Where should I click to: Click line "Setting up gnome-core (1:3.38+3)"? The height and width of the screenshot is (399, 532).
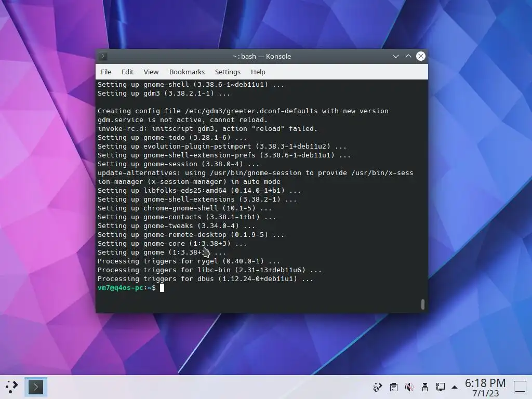172,244
